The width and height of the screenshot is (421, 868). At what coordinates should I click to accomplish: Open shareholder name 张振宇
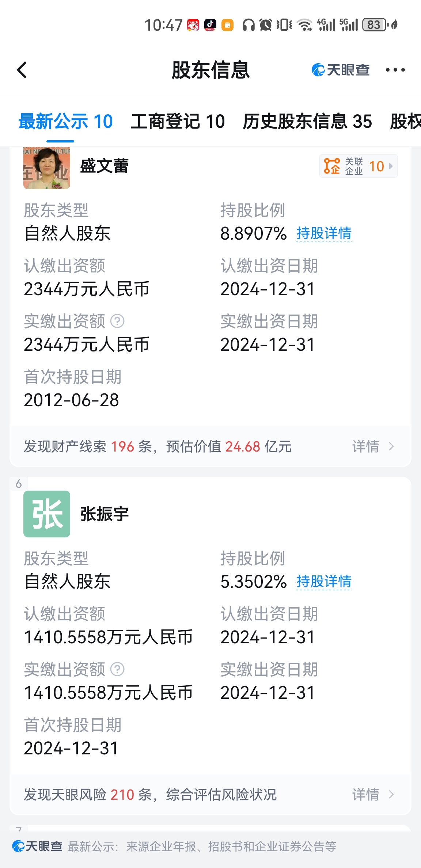pos(105,514)
